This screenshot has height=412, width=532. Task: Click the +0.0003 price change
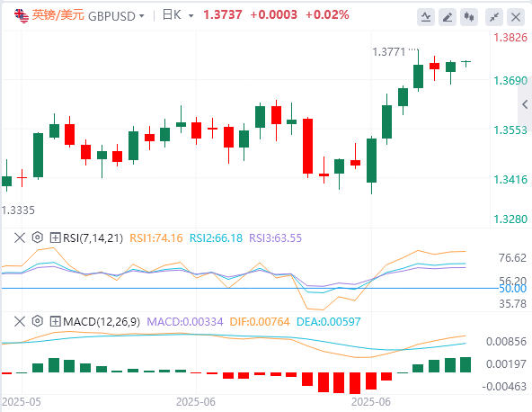273,14
